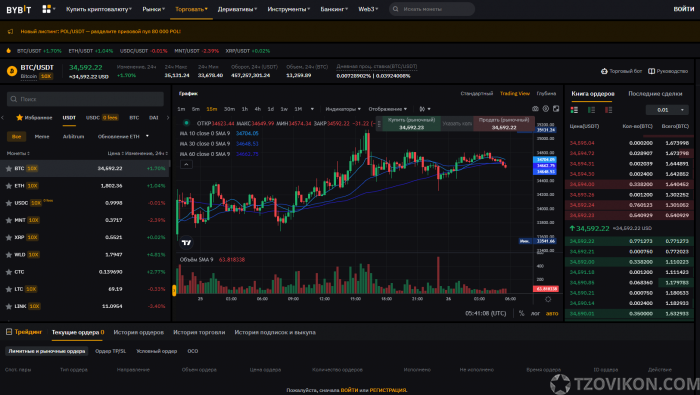Expand chart to fullscreen

point(556,108)
